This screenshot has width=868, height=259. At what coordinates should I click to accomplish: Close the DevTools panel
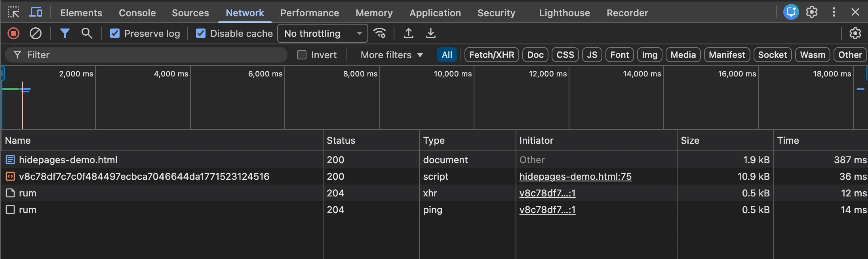click(x=855, y=12)
